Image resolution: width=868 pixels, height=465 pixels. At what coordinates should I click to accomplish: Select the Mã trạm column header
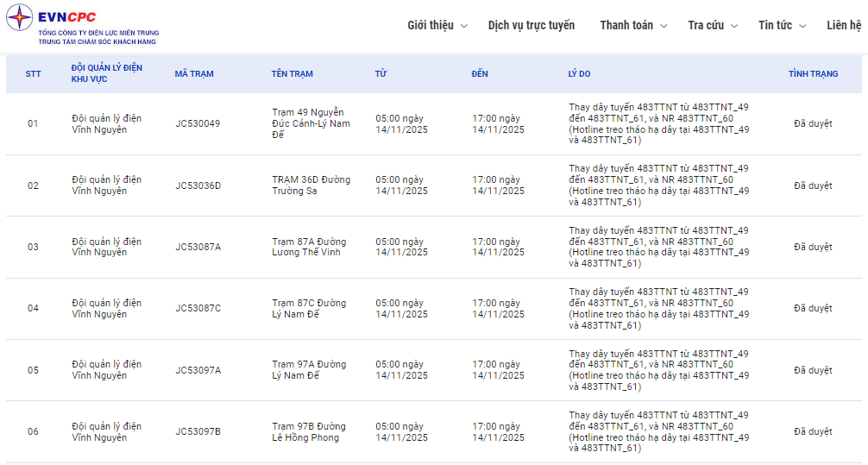coord(194,74)
